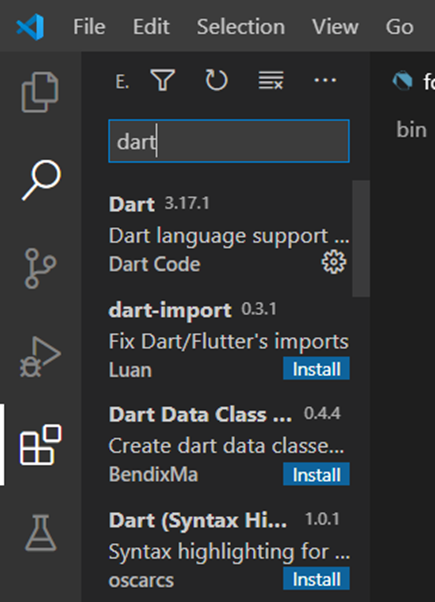The width and height of the screenshot is (435, 602).
Task: Open manage gear for Dart extension
Action: [334, 262]
